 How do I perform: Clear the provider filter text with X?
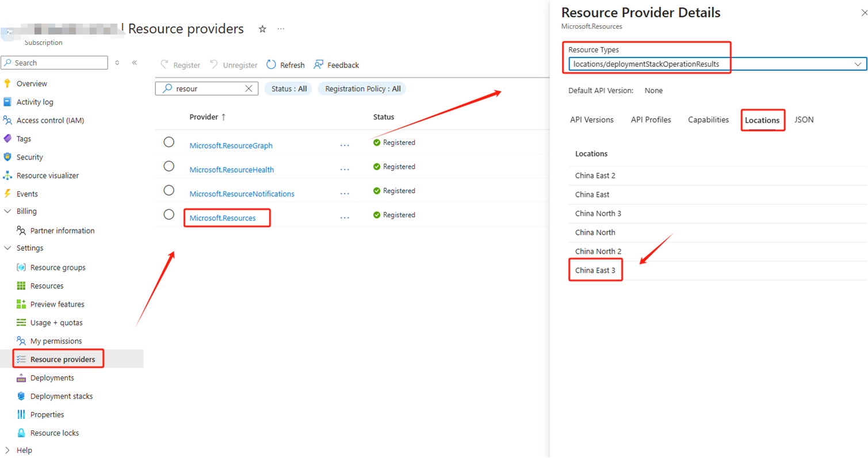(x=248, y=89)
